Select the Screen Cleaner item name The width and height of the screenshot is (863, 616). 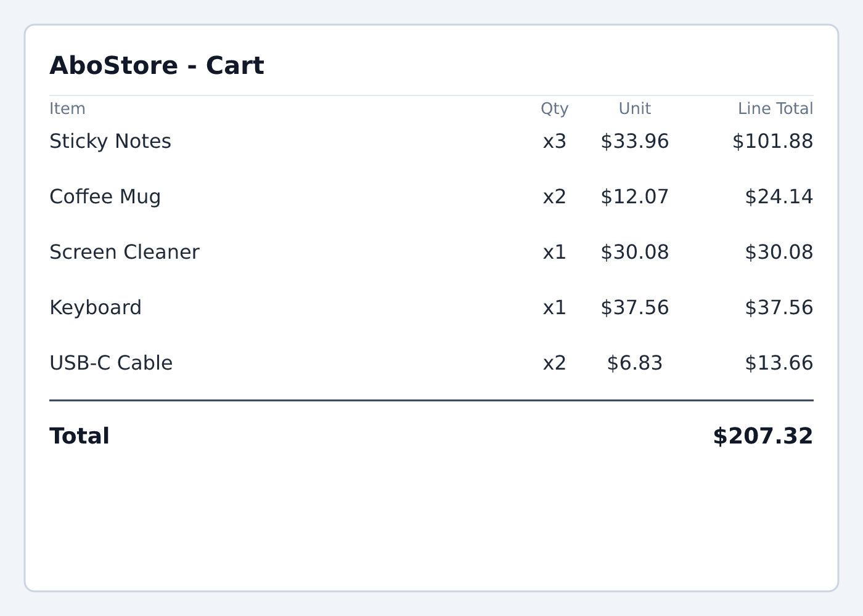pos(125,253)
